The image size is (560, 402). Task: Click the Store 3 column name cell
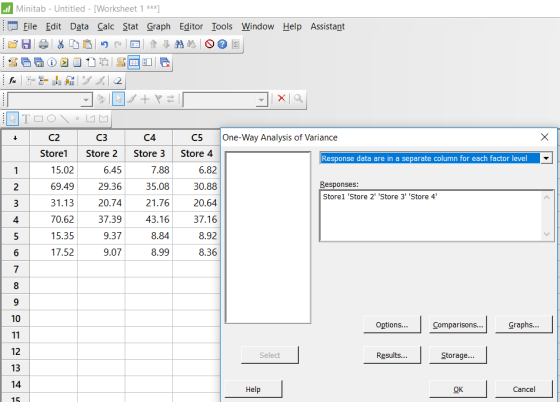[149, 154]
